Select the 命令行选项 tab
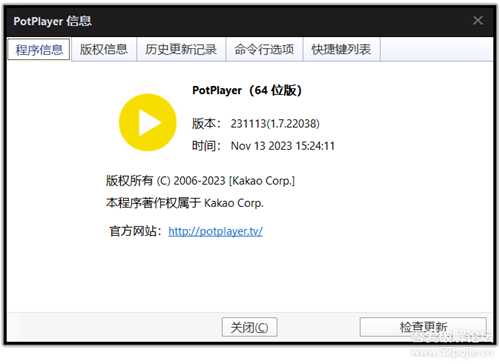This screenshot has height=364, width=500. tap(264, 50)
